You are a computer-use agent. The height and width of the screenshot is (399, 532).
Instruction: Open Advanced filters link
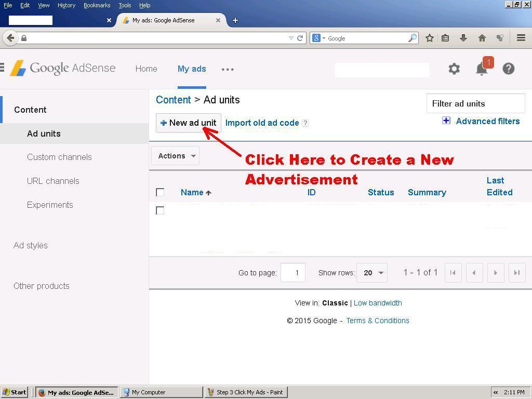tap(487, 121)
